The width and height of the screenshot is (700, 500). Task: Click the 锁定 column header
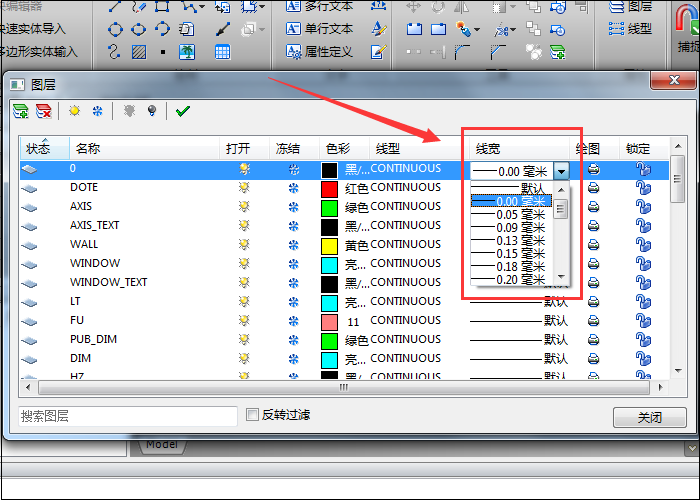tap(644, 148)
